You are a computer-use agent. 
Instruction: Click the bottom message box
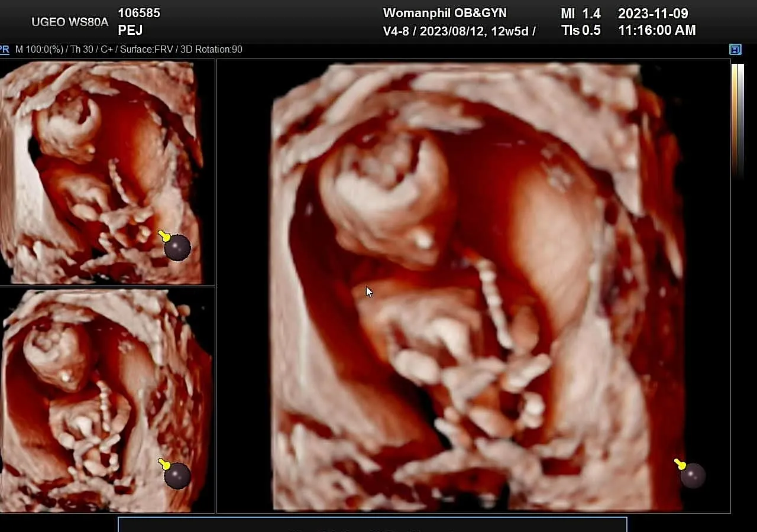pos(373,525)
